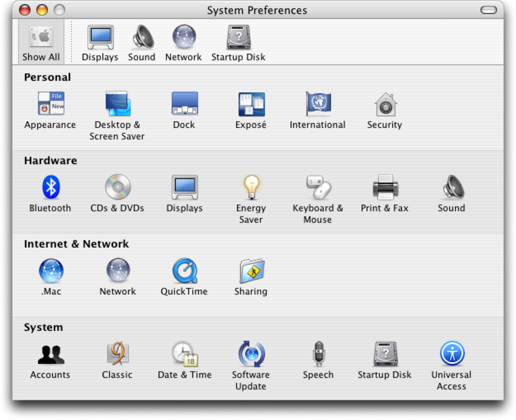
Task: Open the Speech preference pane
Action: 318,361
